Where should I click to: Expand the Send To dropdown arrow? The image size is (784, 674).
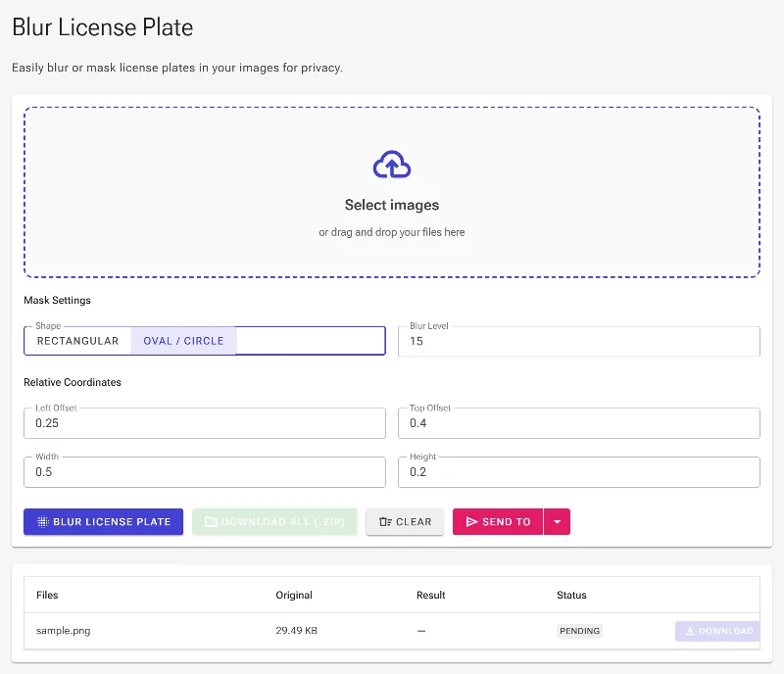tap(557, 522)
